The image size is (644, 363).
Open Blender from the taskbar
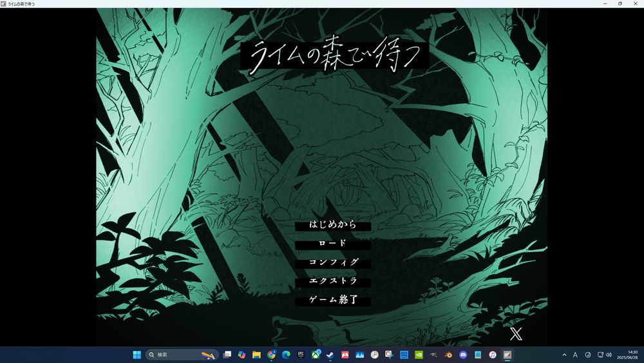(x=448, y=355)
